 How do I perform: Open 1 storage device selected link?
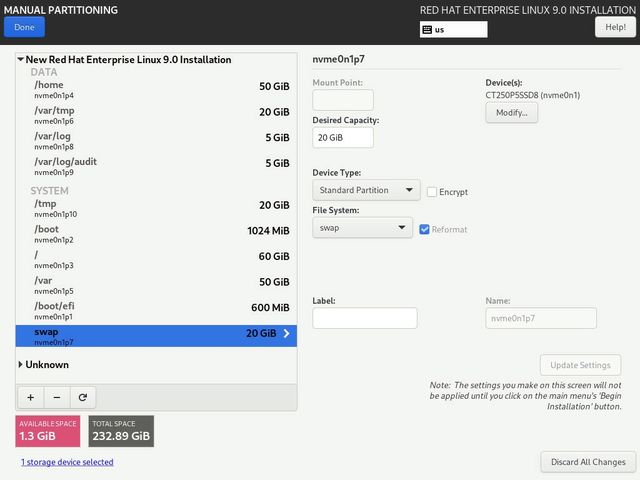pos(67,462)
